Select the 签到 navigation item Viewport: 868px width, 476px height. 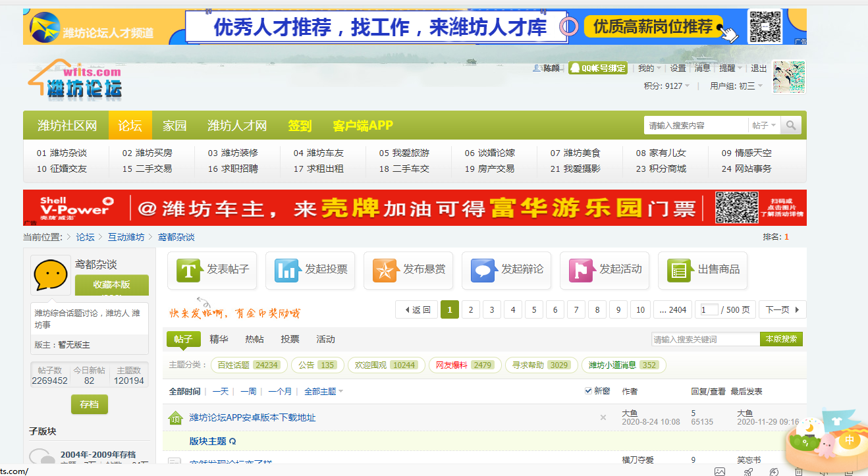[300, 125]
